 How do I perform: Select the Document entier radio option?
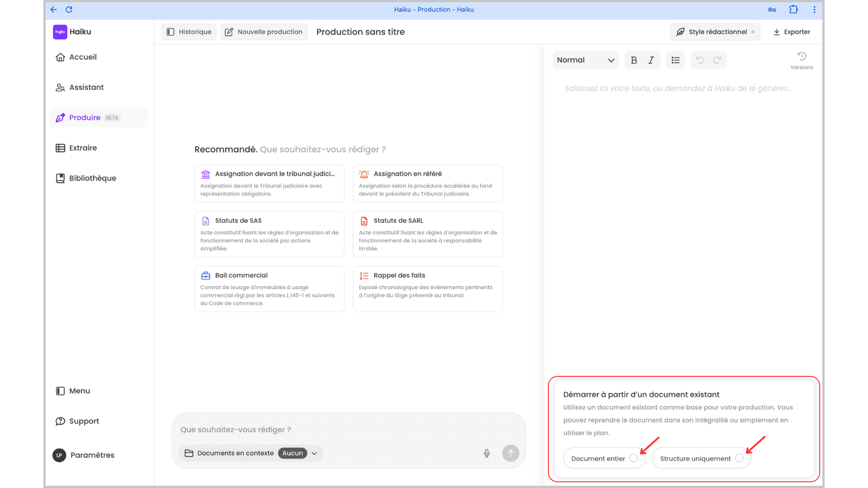tap(633, 458)
